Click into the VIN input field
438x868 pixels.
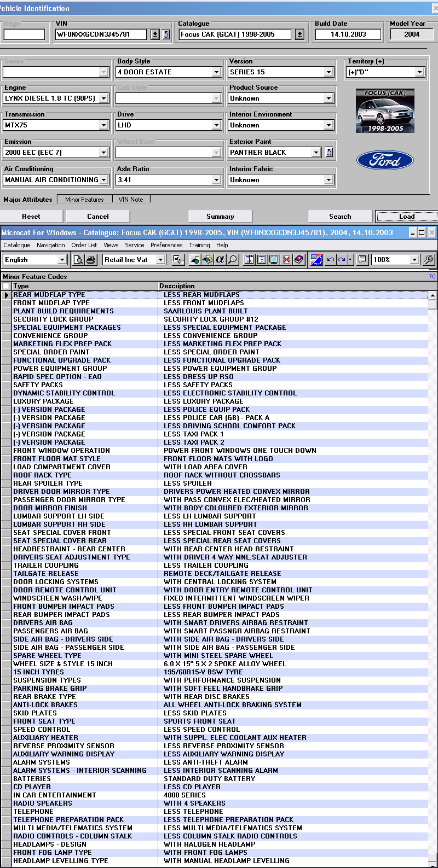101,34
